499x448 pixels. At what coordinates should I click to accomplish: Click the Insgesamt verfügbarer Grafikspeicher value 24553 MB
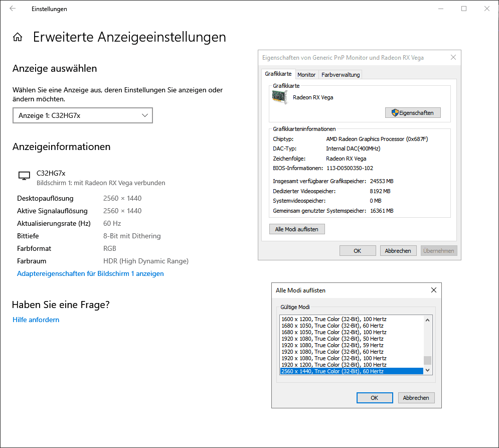pos(382,181)
